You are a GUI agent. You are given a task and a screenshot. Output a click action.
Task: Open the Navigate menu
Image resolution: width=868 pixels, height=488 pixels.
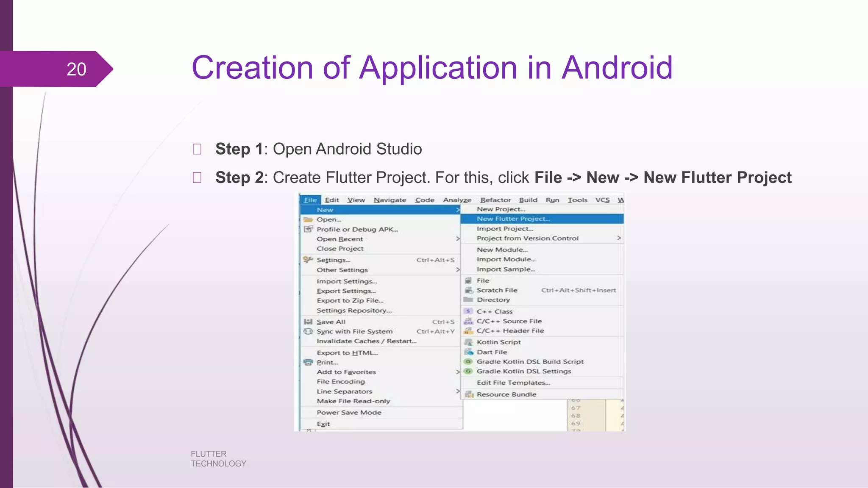tap(390, 200)
